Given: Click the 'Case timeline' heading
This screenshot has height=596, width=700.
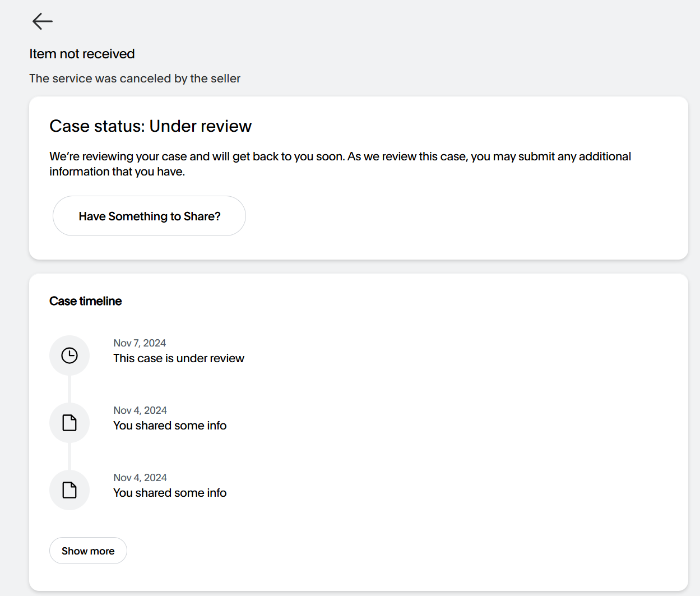Looking at the screenshot, I should point(85,301).
